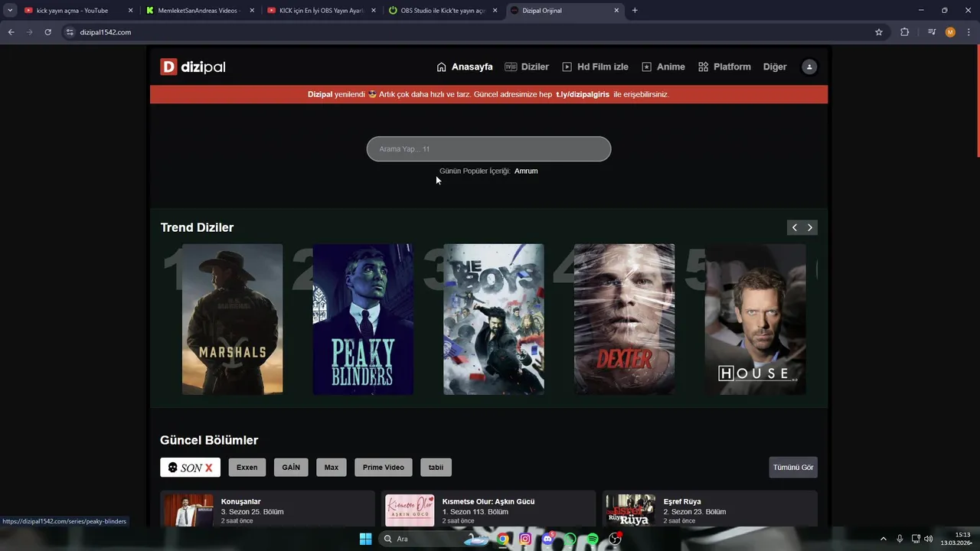Open Spotify from the taskbar
The image size is (980, 551).
pyautogui.click(x=592, y=539)
